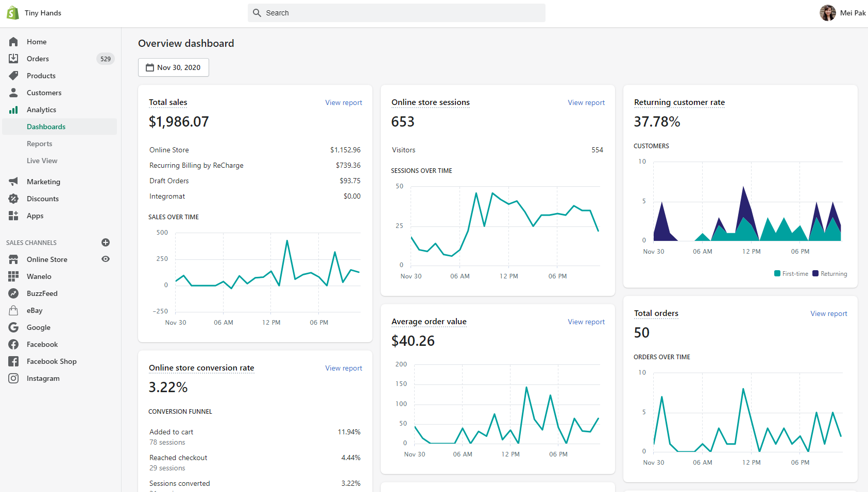868x492 pixels.
Task: Click the Sessions converted funnel row
Action: point(255,485)
